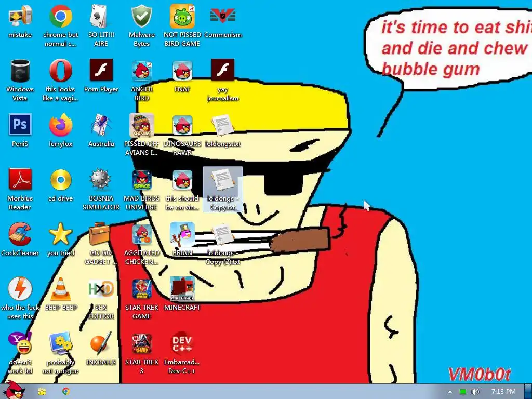
Task: Select 'MAD BIRDS UNIVERSE' Space icon
Action: (141, 179)
